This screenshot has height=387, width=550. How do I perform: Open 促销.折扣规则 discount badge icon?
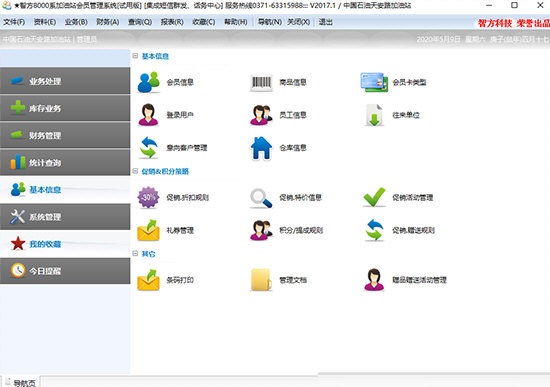coord(148,197)
